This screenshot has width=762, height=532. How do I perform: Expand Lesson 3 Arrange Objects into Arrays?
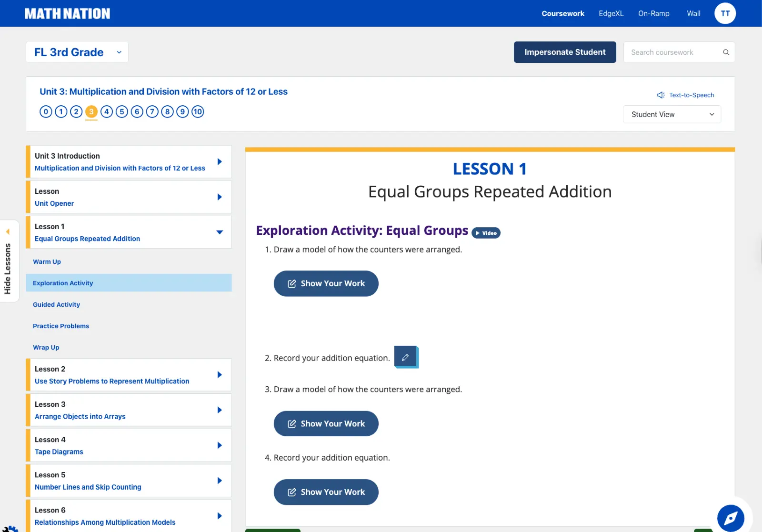[x=220, y=410]
